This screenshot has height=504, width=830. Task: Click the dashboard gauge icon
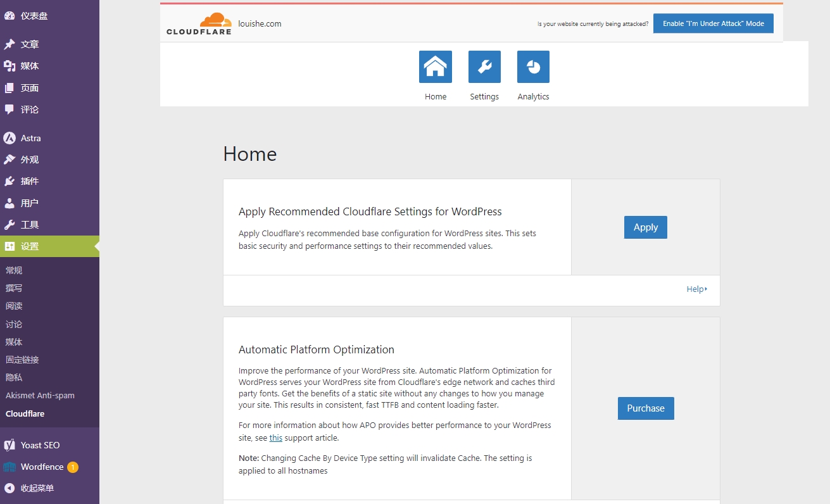[x=9, y=16]
